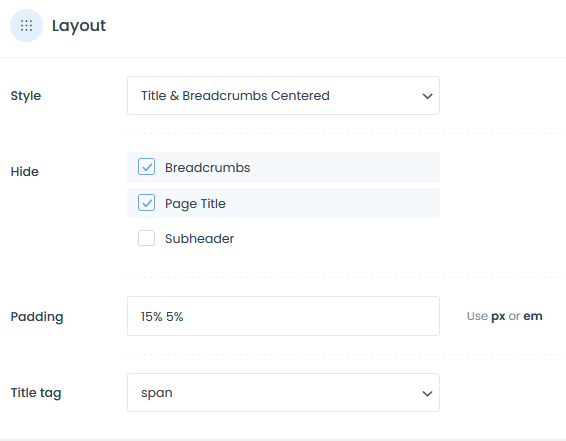Viewport: 566px width, 441px height.
Task: Click the Style field label
Action: point(26,96)
